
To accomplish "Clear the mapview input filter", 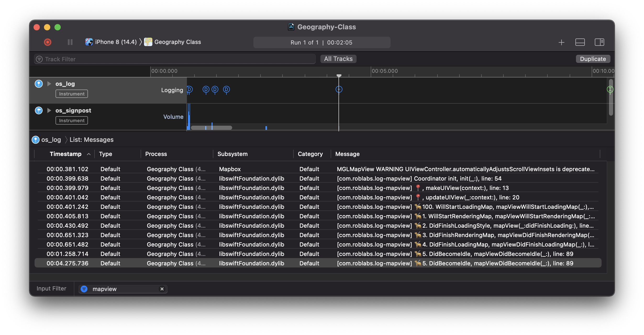I will pyautogui.click(x=162, y=289).
